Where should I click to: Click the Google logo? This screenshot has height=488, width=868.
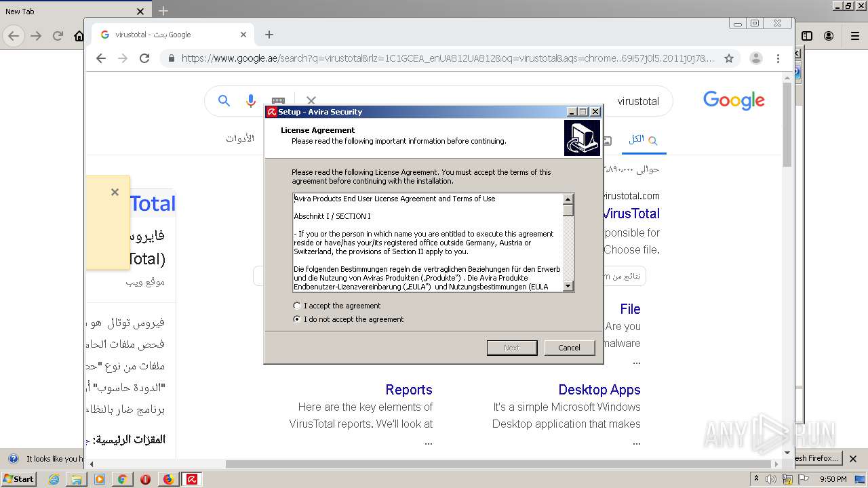pyautogui.click(x=734, y=100)
